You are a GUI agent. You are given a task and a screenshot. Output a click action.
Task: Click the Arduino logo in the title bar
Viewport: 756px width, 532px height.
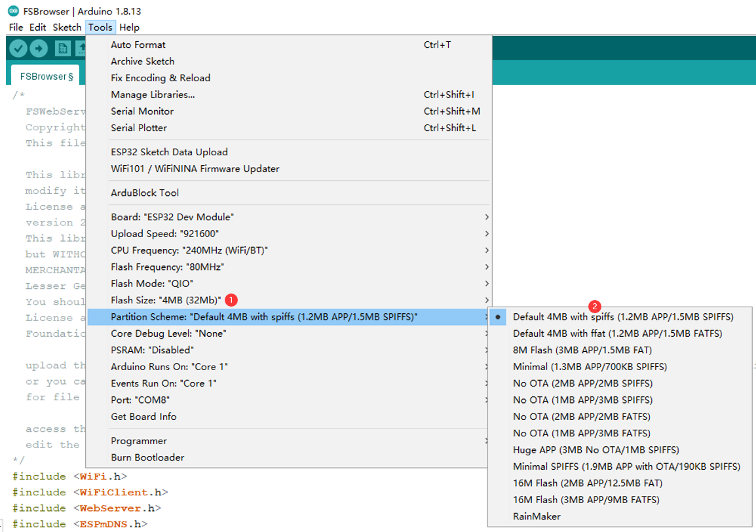14,10
